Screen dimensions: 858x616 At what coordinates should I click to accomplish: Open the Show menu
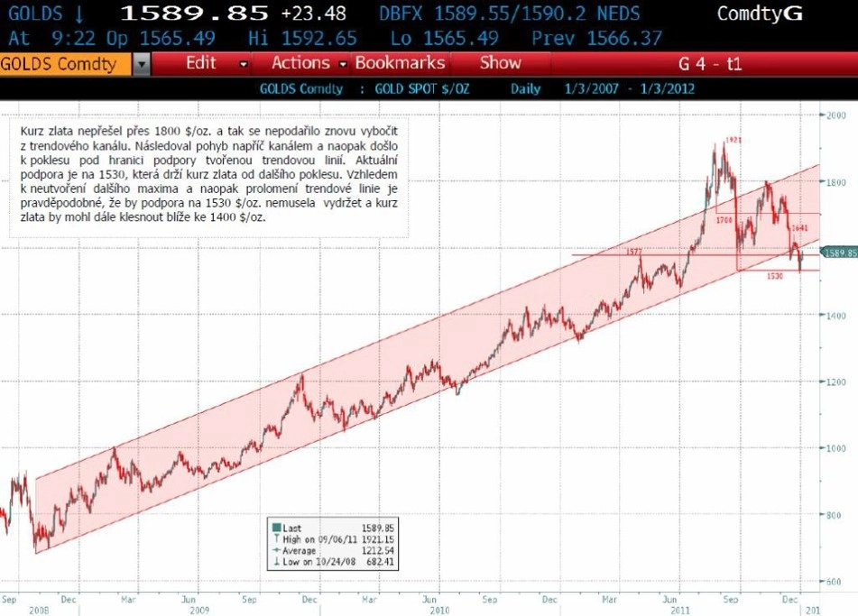pos(500,63)
